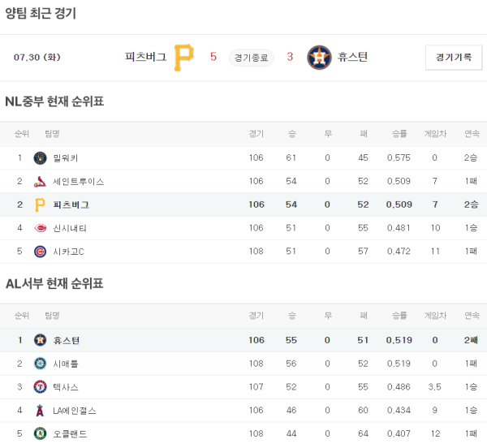
Task: Open the 시애틀 team link
Action: point(66,364)
